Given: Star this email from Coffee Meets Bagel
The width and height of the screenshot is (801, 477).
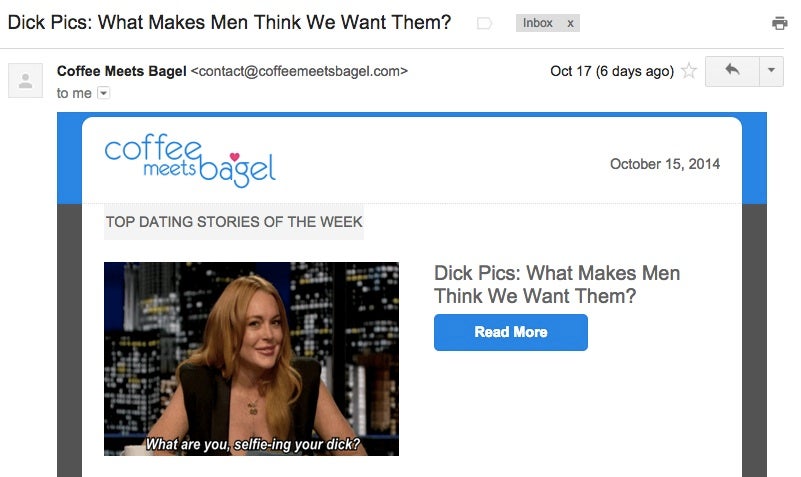Looking at the screenshot, I should 689,70.
